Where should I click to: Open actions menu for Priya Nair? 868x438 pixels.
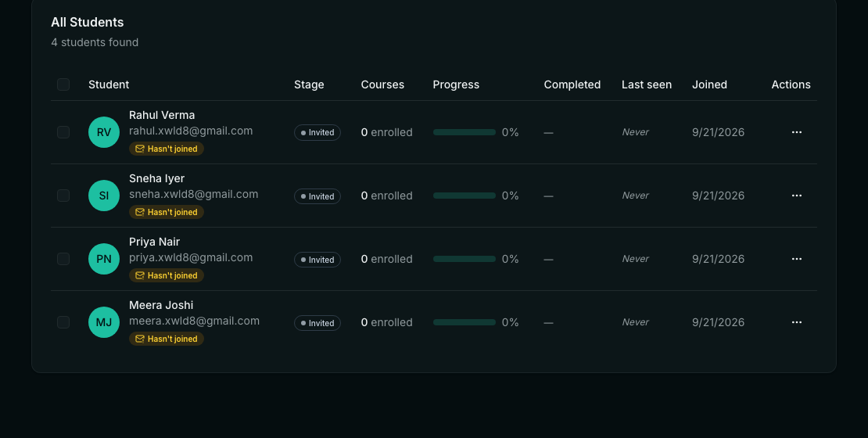[x=797, y=259]
